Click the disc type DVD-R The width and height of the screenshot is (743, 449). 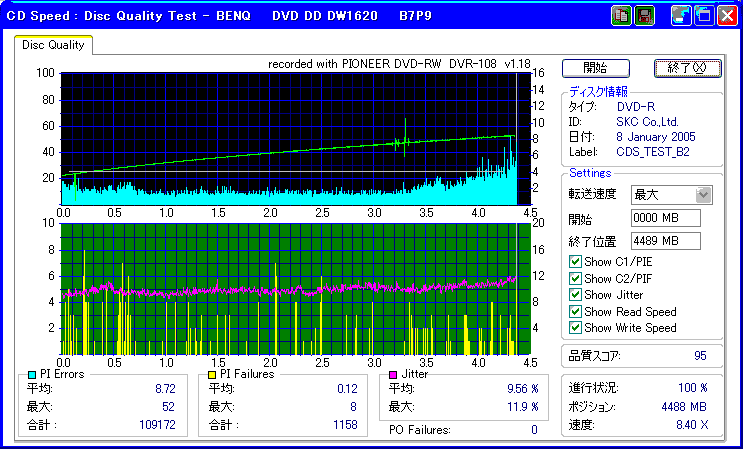click(636, 107)
